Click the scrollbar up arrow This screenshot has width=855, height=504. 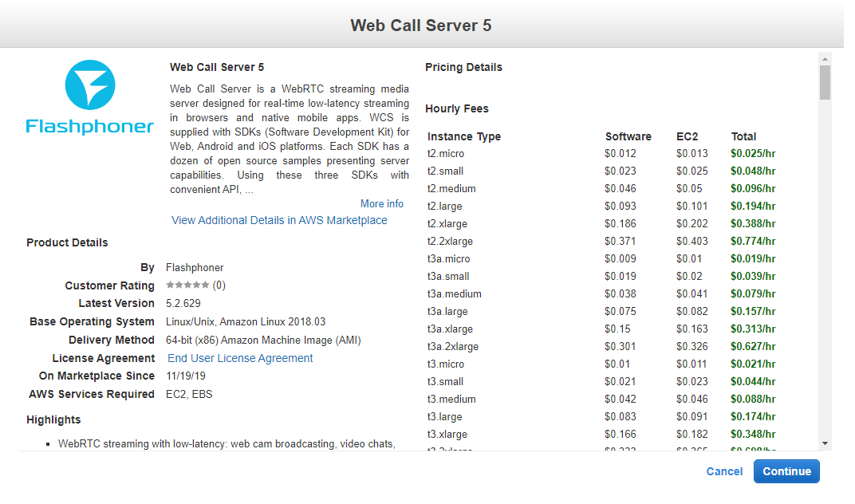[825, 58]
